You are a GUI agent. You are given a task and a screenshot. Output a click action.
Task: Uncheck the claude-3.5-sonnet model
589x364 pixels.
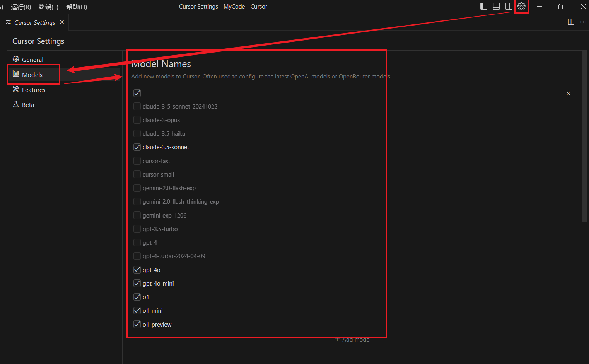tap(137, 147)
